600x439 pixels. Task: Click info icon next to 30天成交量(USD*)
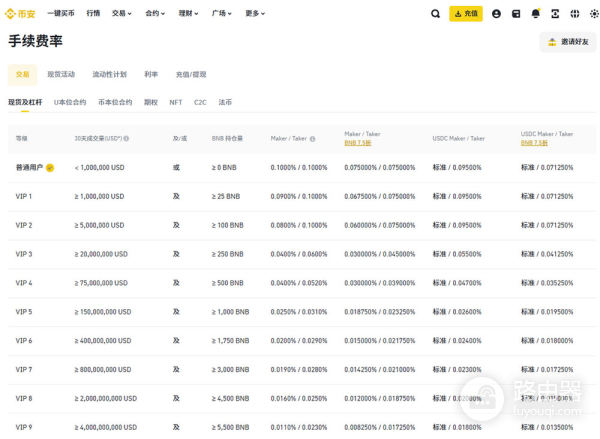pyautogui.click(x=126, y=139)
